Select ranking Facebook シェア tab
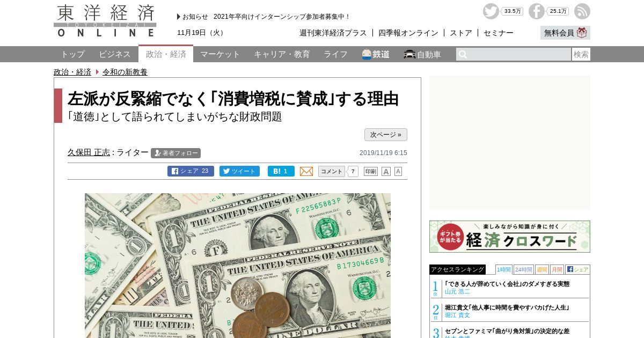The image size is (644, 338). tap(577, 269)
